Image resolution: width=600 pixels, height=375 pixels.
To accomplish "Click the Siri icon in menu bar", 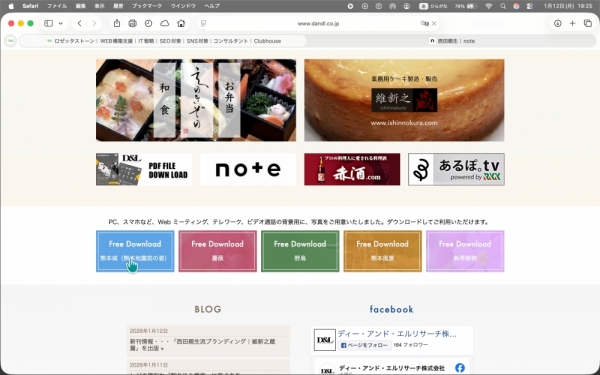I will pos(516,6).
